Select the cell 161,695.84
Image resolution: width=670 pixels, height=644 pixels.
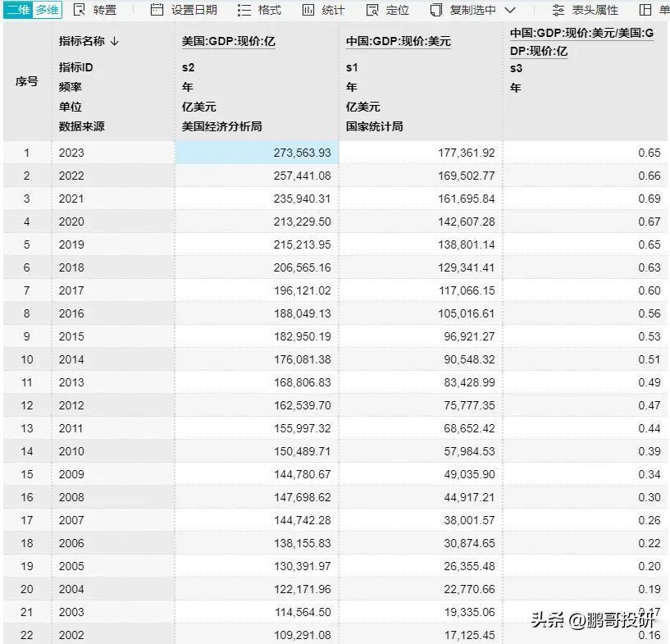coord(421,199)
